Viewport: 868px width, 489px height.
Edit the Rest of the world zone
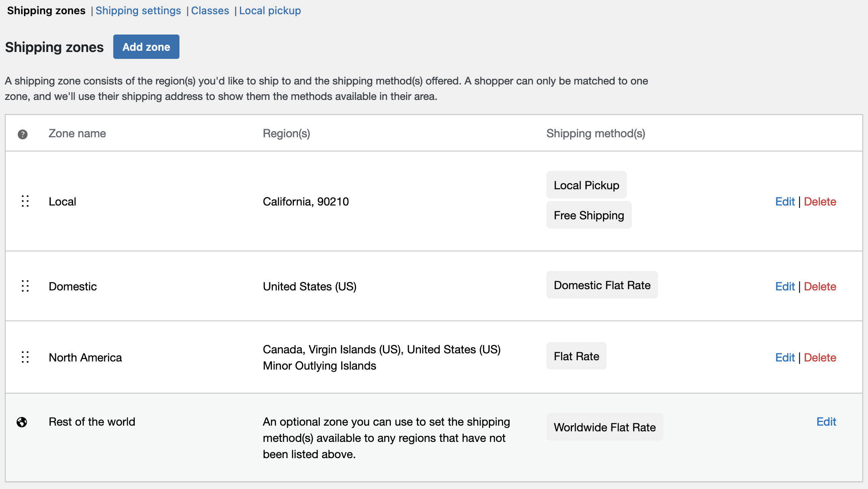[x=826, y=422]
